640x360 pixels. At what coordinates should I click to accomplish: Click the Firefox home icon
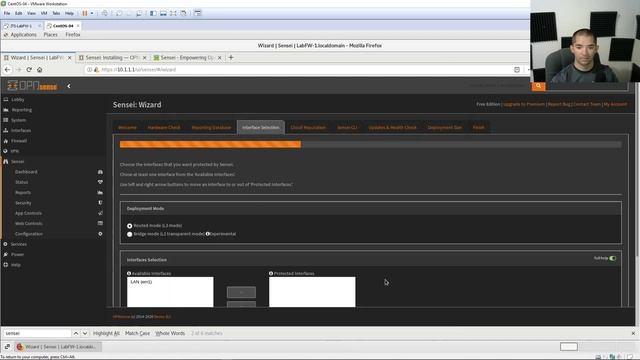tap(40, 70)
